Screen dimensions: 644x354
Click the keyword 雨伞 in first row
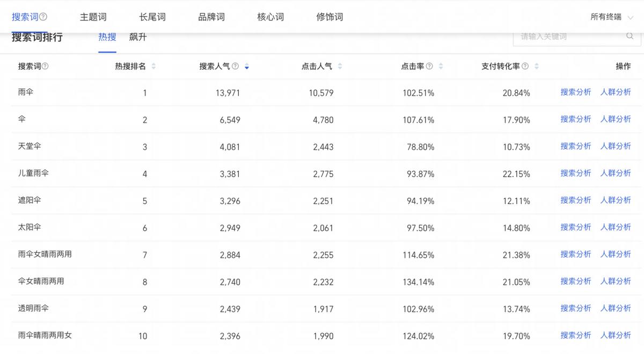click(26, 92)
